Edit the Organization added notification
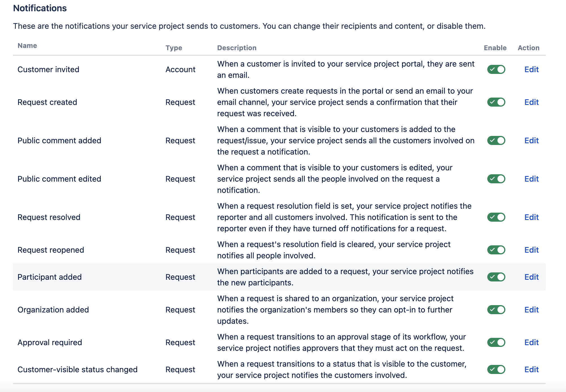 click(x=531, y=310)
